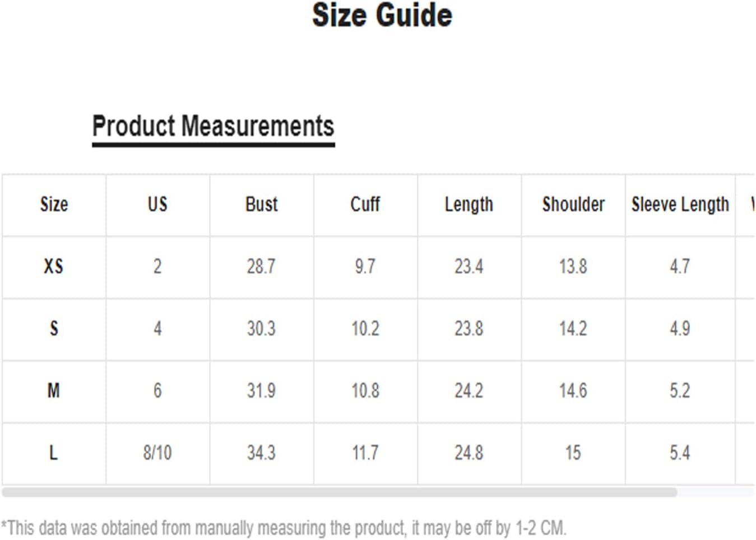Click the Product Measurements tab heading
The height and width of the screenshot is (540, 756).
coord(213,126)
